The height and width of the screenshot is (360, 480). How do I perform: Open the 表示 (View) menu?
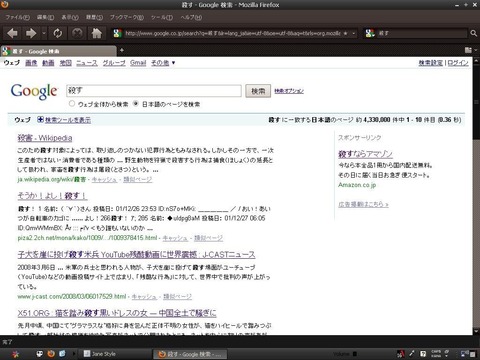pos(70,17)
